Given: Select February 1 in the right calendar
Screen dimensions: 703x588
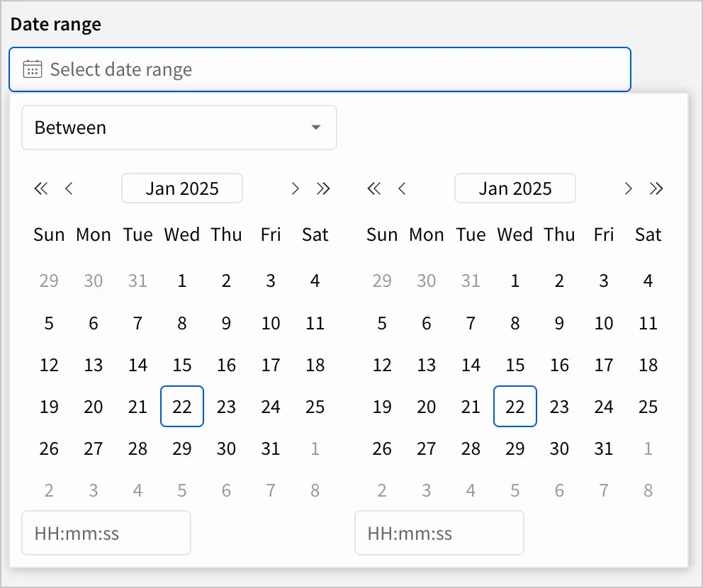Looking at the screenshot, I should point(648,448).
